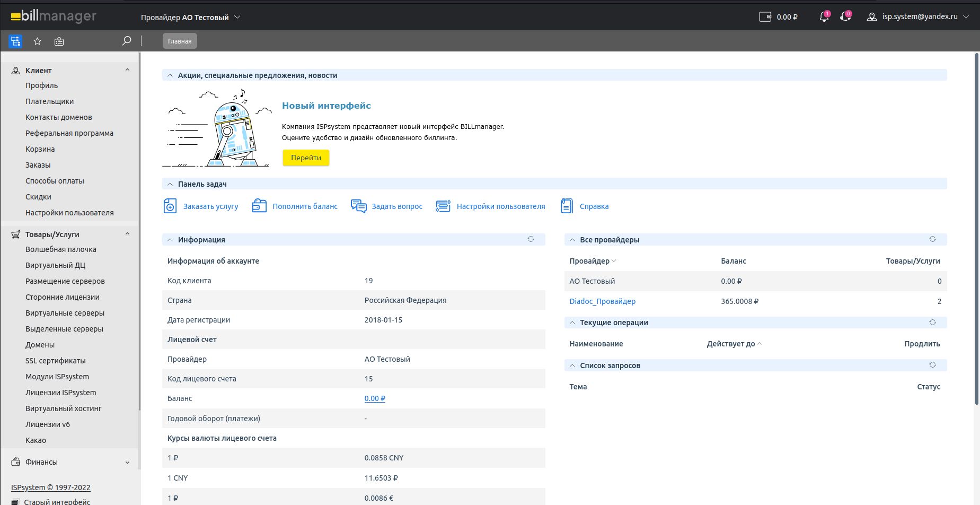Click the Заказать услугу link text
This screenshot has height=505, width=980.
(211, 206)
